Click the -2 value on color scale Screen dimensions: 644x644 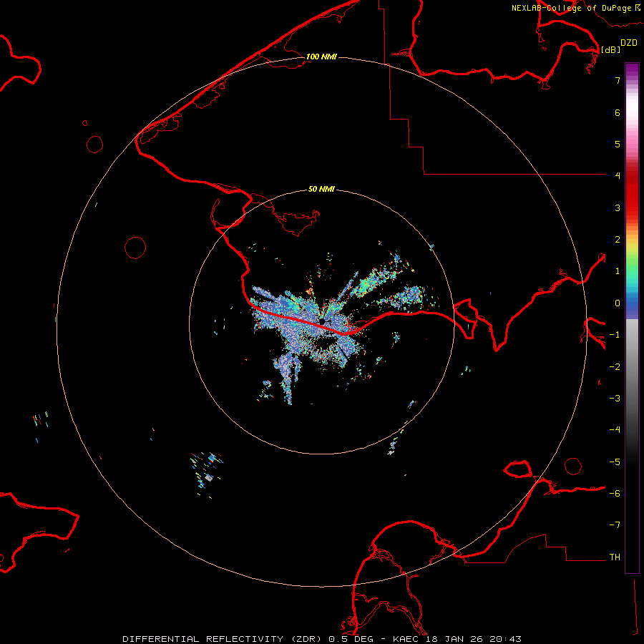pyautogui.click(x=615, y=367)
